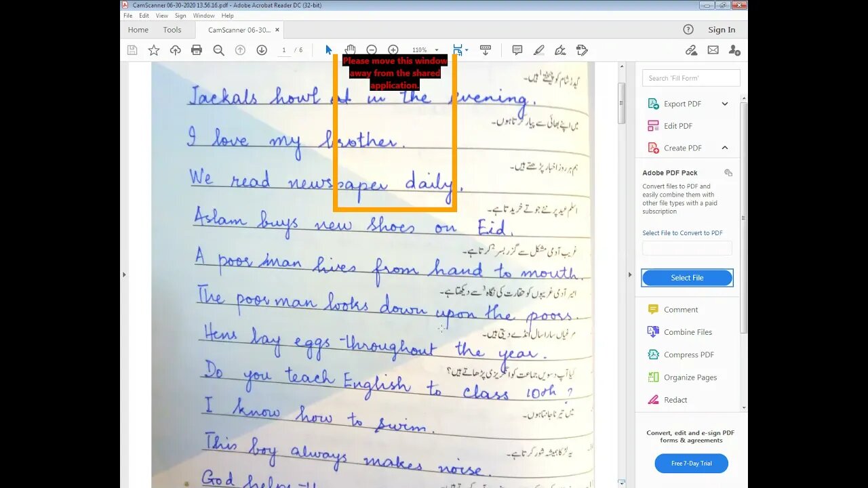Viewport: 868px width, 488px height.
Task: Click the document vertical scrollbar thumb
Action: point(622,102)
